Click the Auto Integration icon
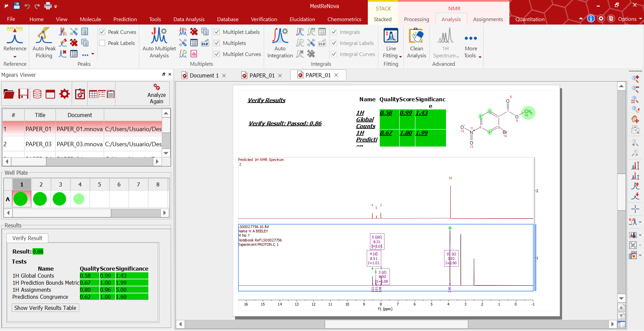The width and height of the screenshot is (644, 331). 280,36
